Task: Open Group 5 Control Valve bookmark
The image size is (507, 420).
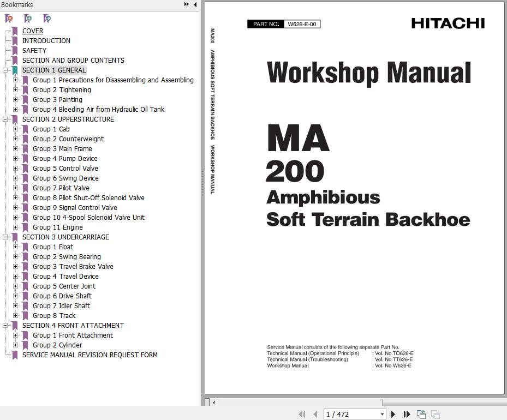Action: coord(65,169)
